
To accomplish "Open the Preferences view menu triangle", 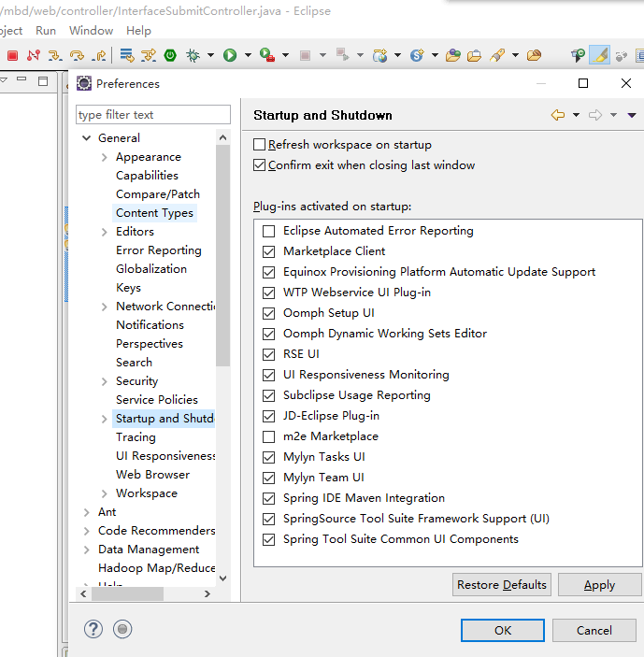I will [x=632, y=115].
